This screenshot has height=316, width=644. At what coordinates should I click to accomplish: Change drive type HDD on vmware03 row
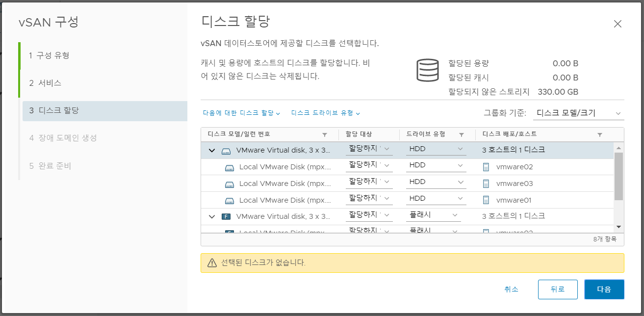coord(436,182)
